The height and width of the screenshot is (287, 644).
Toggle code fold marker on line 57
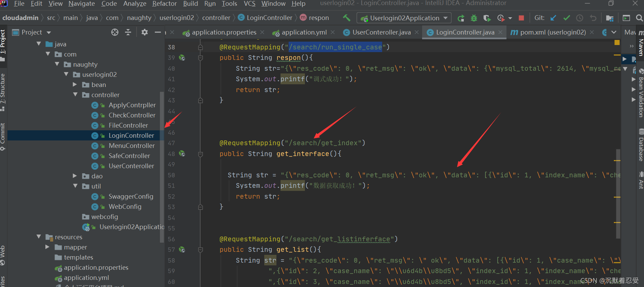pos(200,250)
